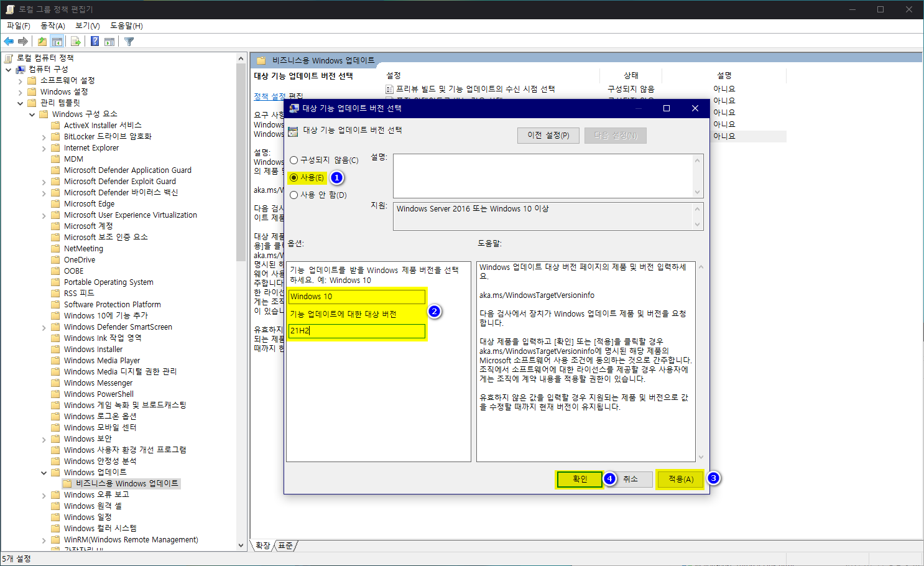
Task: Select Windows Media Player in the tree
Action: click(x=102, y=361)
